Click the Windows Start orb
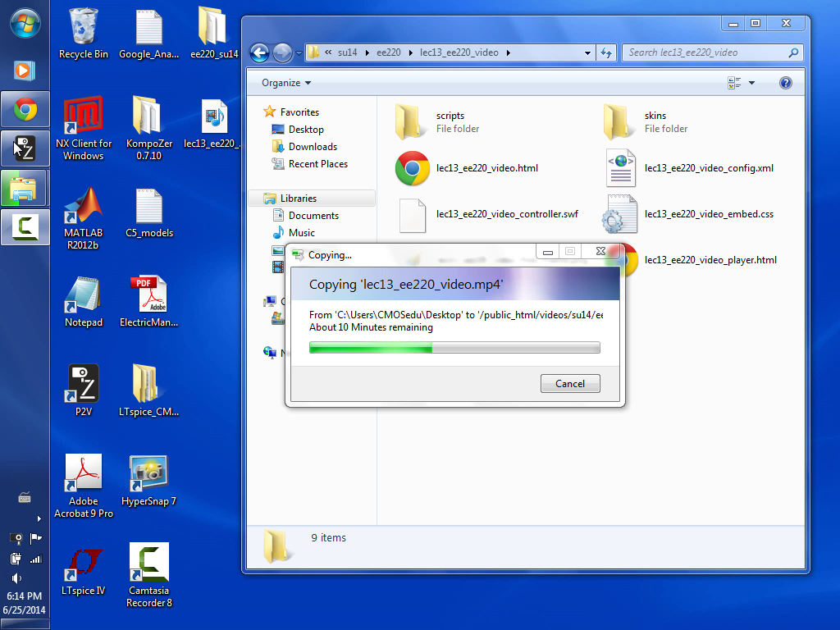 click(25, 24)
